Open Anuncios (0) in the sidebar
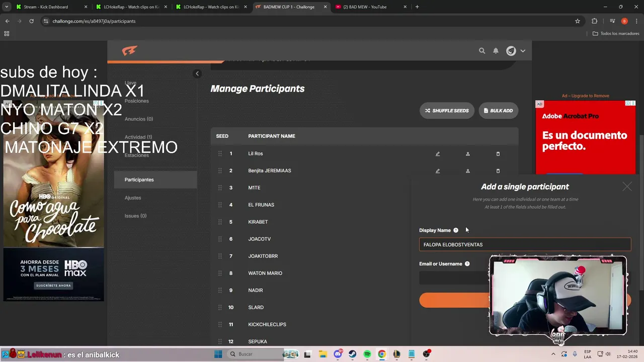Screen dimensions: 644x362 (x=139, y=119)
